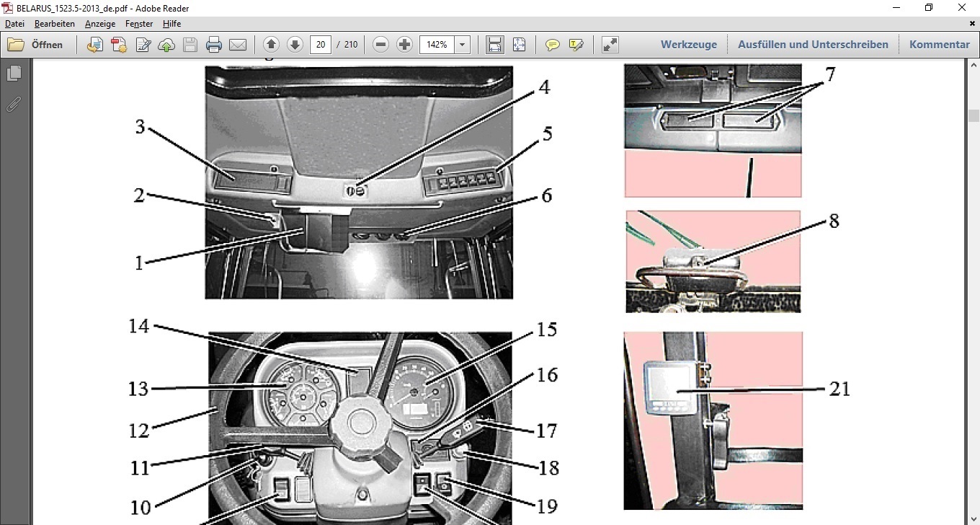Open the Werkzeuge pane
Image resolution: width=980 pixels, height=525 pixels.
click(x=689, y=45)
